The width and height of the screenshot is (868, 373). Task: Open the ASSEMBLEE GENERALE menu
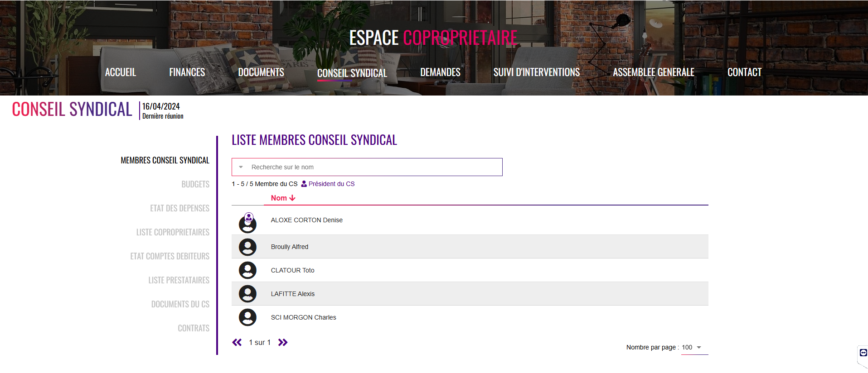point(653,72)
